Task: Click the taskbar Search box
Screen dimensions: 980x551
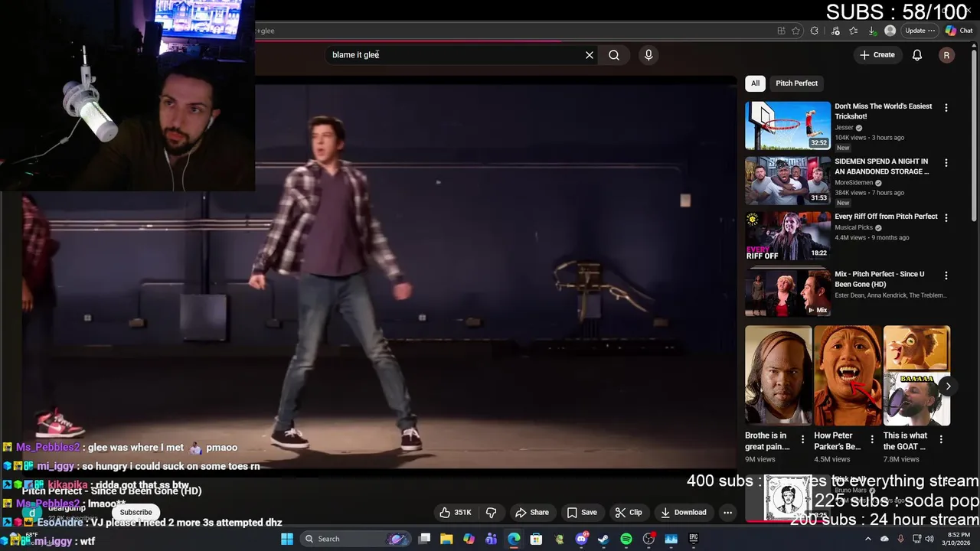Action: (354, 539)
